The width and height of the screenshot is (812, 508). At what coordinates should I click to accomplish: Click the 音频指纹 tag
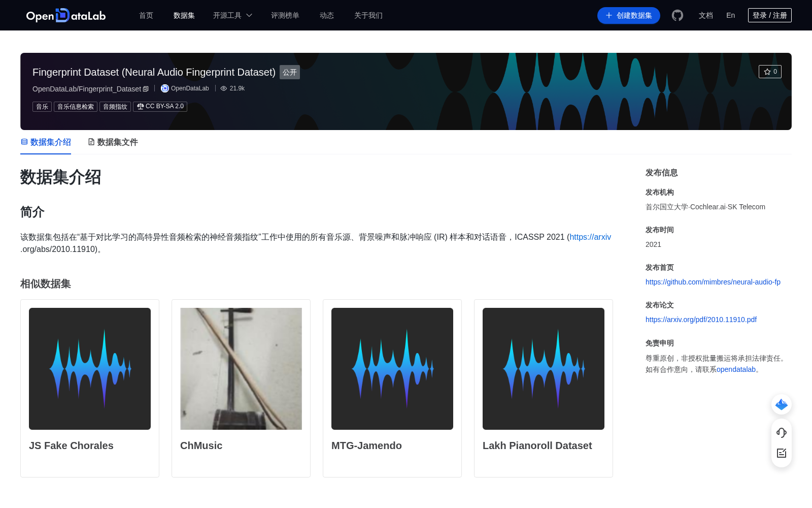(115, 106)
